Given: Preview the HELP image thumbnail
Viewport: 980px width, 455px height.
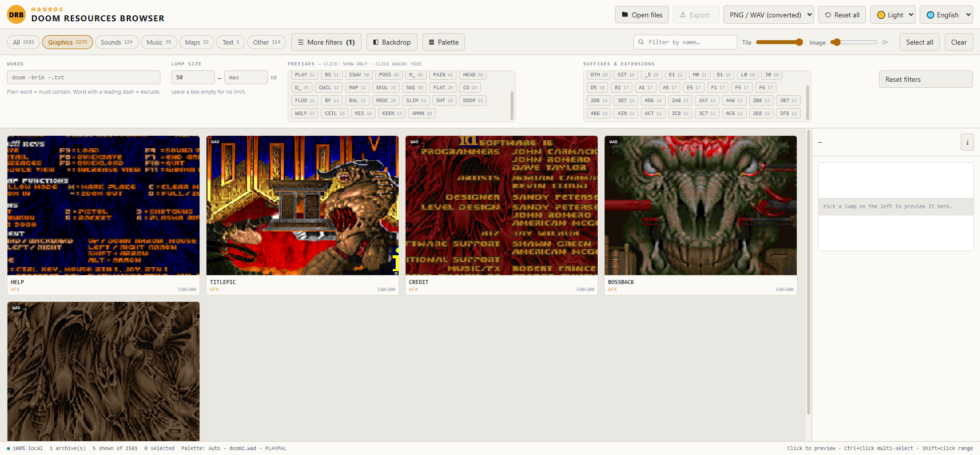Looking at the screenshot, I should [103, 206].
